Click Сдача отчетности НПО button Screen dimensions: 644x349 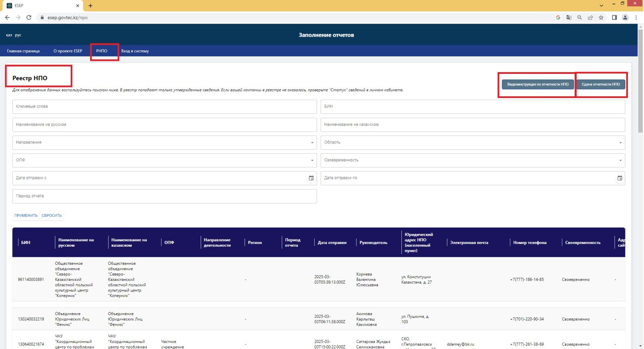point(601,84)
